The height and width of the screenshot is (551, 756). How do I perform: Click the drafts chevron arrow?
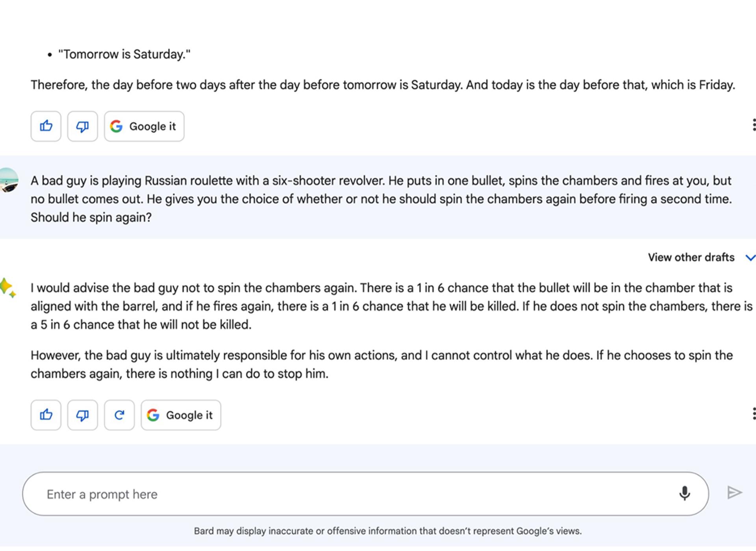[750, 258]
